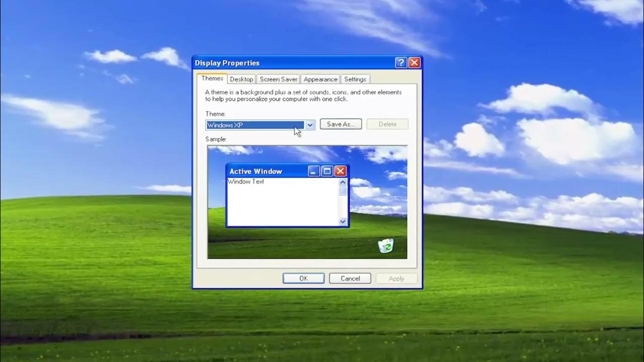Viewport: 644px width, 362px height.
Task: Click the 'Sample:' label
Action: pyautogui.click(x=216, y=139)
